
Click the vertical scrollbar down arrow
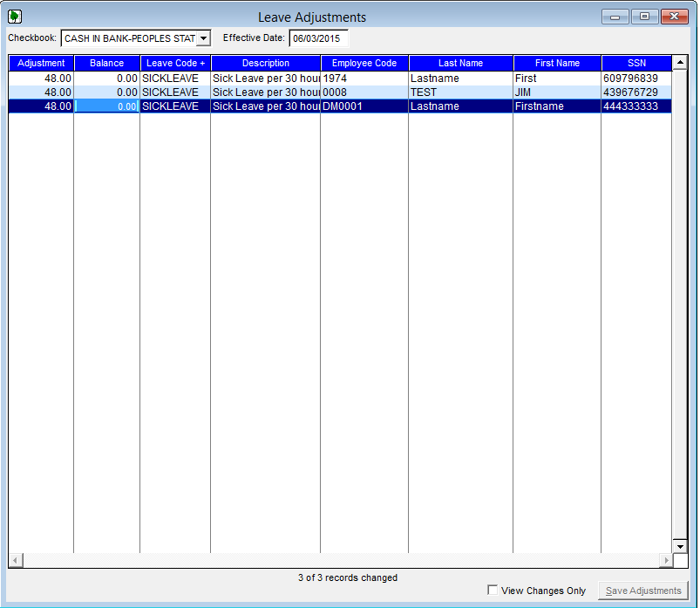680,546
